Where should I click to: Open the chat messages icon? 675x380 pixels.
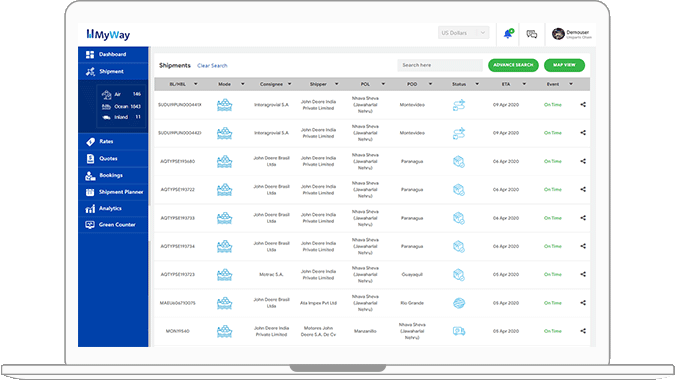click(532, 34)
